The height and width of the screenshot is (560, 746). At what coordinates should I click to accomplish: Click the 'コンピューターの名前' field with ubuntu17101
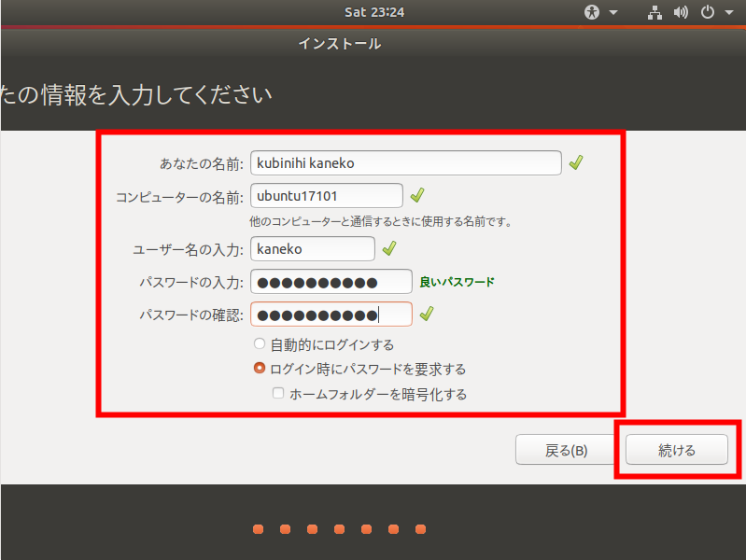click(327, 196)
